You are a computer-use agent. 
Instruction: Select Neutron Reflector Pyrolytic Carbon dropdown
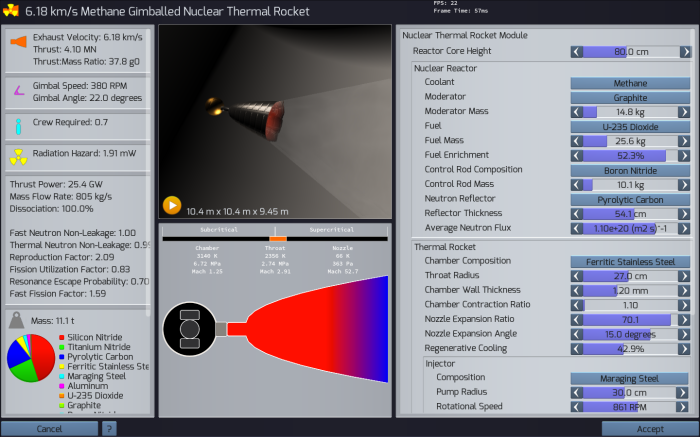click(x=630, y=199)
